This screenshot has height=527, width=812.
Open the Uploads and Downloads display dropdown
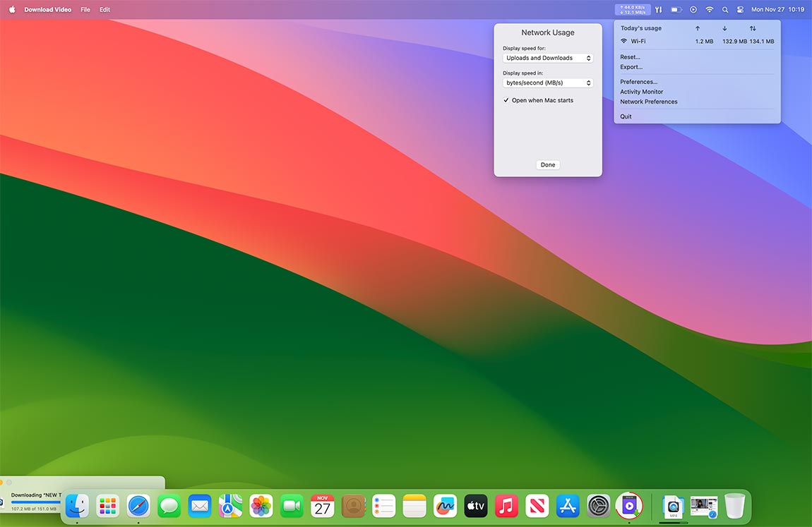(x=547, y=57)
